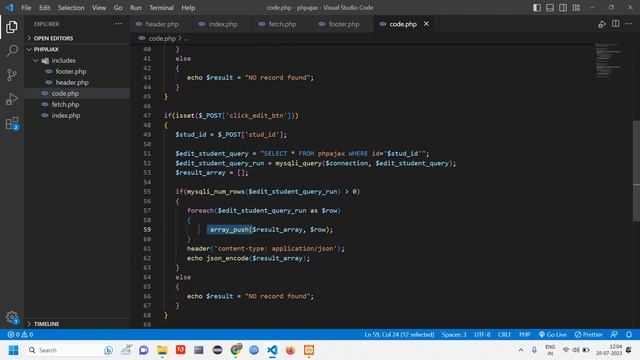The height and width of the screenshot is (360, 640).
Task: Click the code minimap
Action: coord(609,60)
